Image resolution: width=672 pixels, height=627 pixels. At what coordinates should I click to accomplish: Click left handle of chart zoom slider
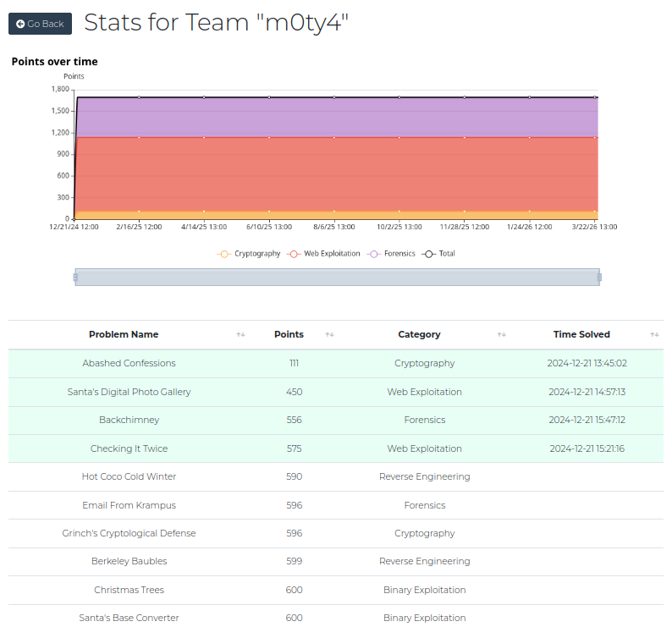click(x=75, y=277)
